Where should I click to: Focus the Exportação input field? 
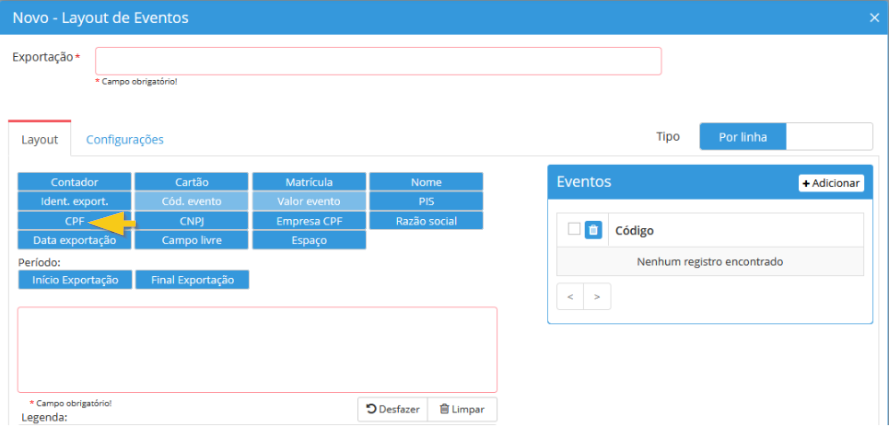(378, 61)
